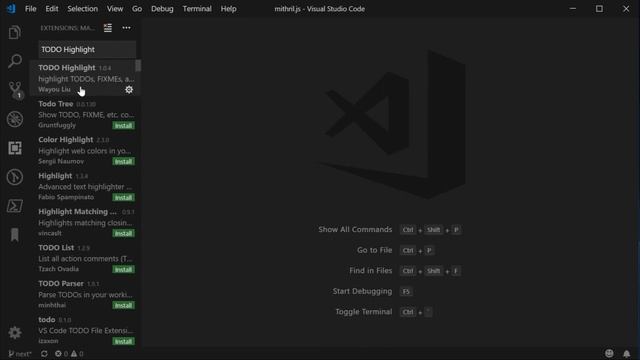
Task: Open the Source Control view
Action: coord(15,90)
